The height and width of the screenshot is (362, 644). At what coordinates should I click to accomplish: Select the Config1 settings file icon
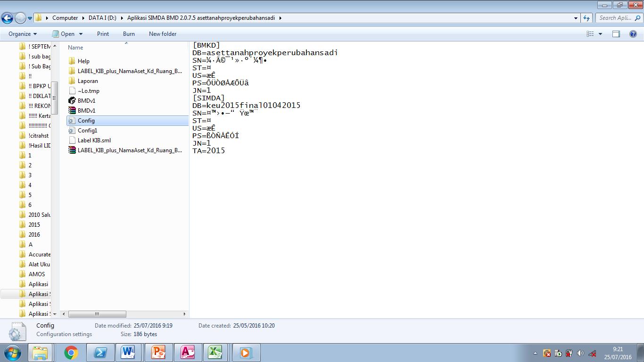pos(72,131)
